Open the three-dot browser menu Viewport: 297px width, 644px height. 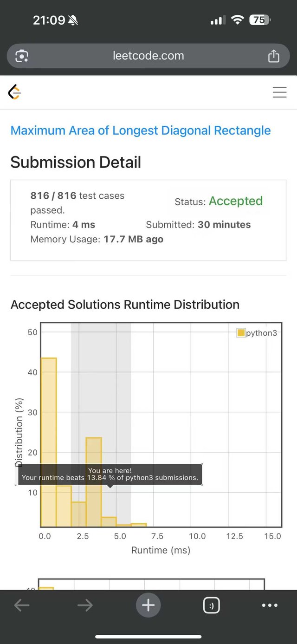(270, 605)
